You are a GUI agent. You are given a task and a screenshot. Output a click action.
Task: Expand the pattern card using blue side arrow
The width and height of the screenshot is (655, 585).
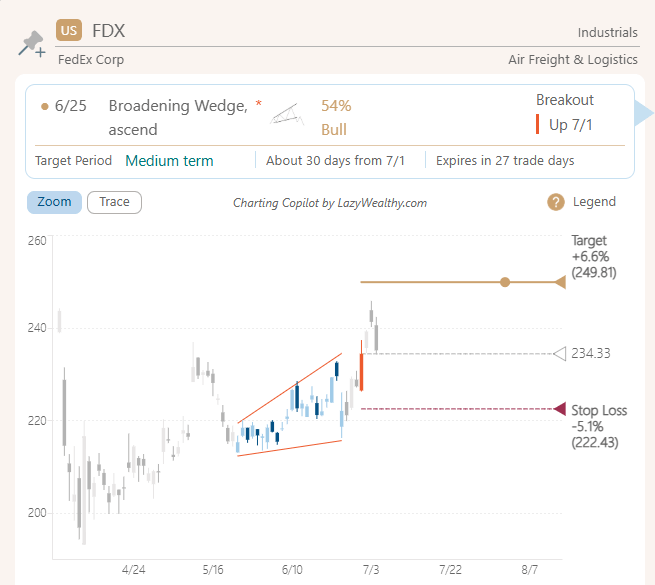pyautogui.click(x=644, y=114)
